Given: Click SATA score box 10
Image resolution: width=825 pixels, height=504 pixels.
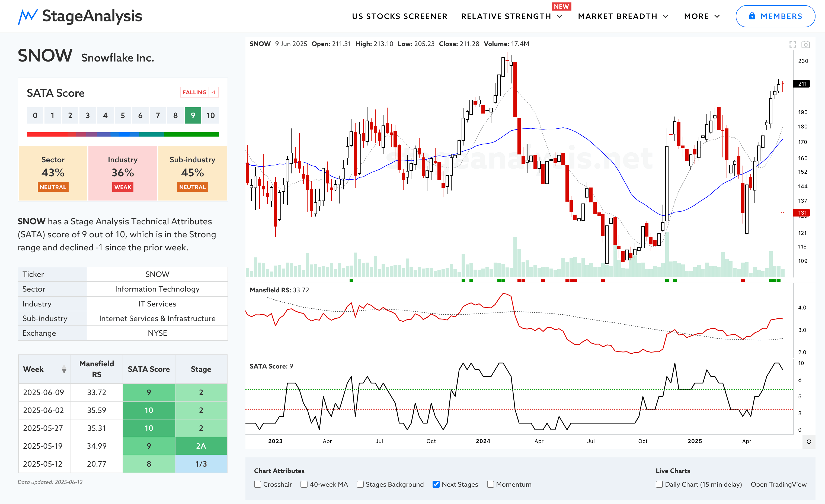Looking at the screenshot, I should tap(210, 115).
